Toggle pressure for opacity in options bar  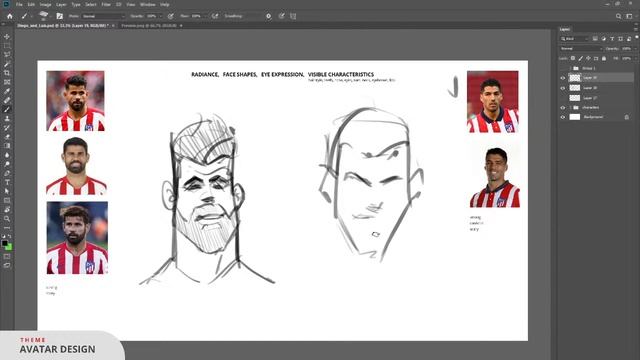pyautogui.click(x=171, y=16)
